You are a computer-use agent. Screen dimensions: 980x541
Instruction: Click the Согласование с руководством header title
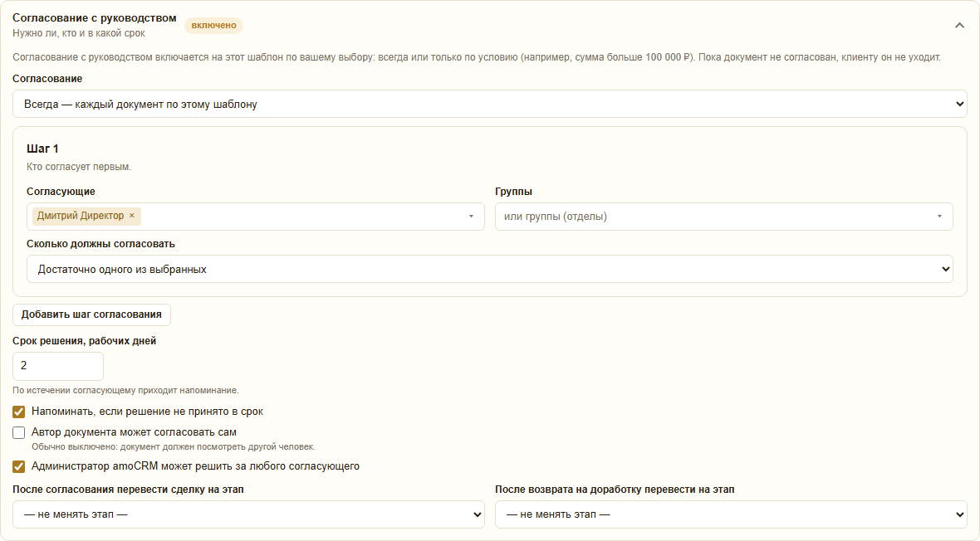coord(95,18)
